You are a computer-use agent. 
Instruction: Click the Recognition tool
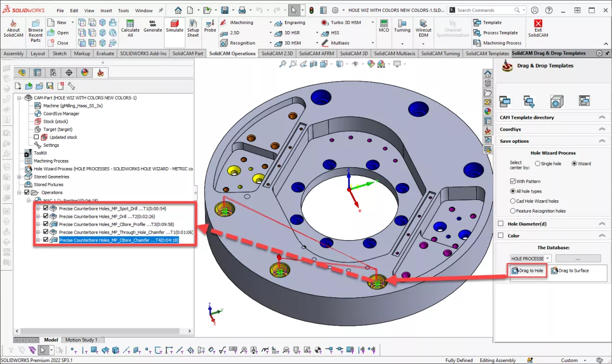tap(238, 43)
